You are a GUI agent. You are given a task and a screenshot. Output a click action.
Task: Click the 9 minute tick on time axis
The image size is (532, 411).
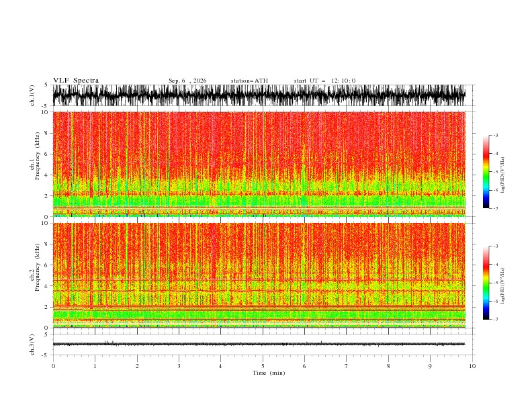coord(430,366)
